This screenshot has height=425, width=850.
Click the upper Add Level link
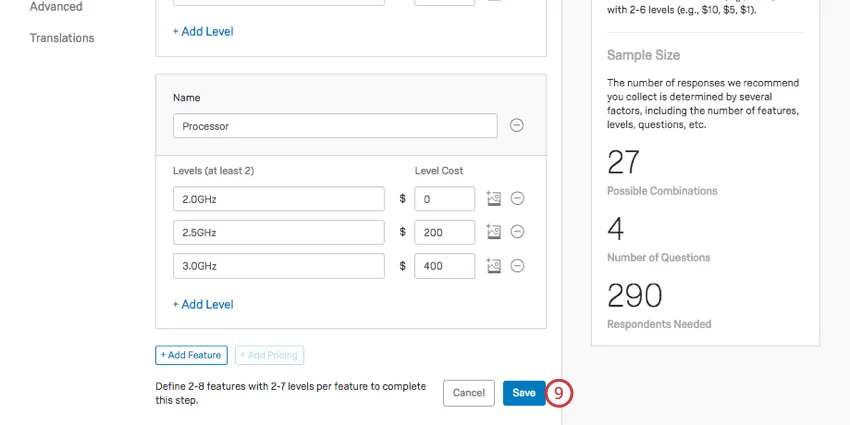click(x=203, y=31)
